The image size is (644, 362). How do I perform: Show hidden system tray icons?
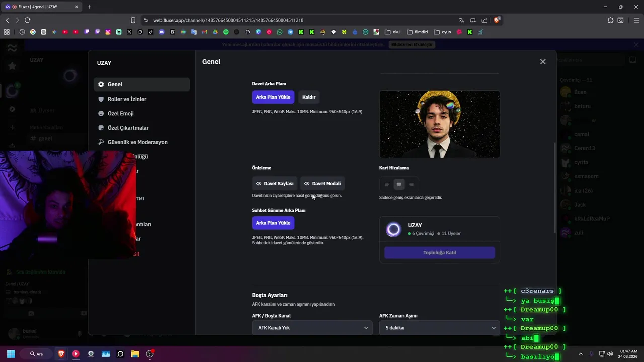coord(580,354)
